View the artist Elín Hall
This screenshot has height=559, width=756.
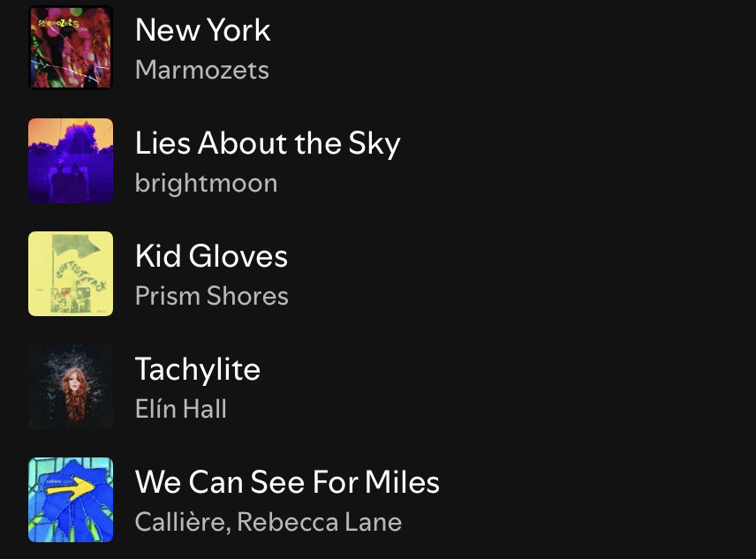pyautogui.click(x=180, y=409)
